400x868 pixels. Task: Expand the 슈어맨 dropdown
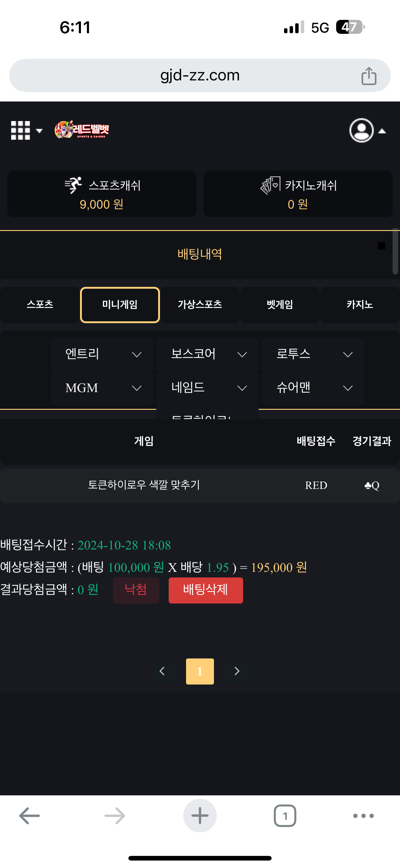tap(313, 388)
